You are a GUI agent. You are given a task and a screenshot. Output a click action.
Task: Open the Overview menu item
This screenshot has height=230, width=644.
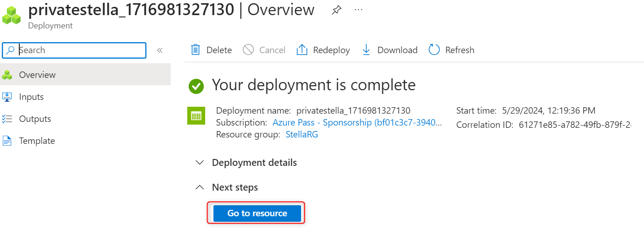(x=37, y=75)
